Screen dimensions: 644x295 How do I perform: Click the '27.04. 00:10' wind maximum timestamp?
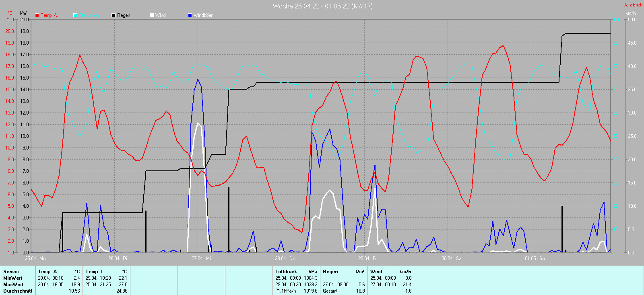[383, 285]
